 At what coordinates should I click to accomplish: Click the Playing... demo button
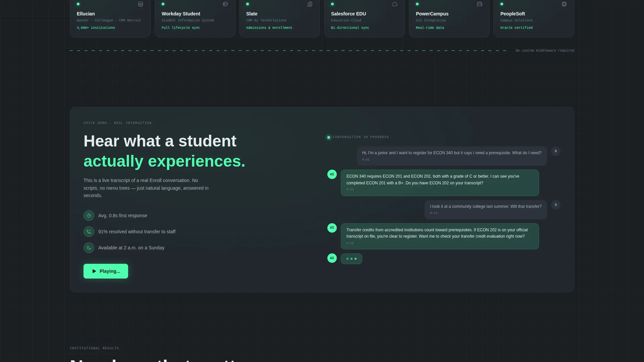pyautogui.click(x=106, y=271)
